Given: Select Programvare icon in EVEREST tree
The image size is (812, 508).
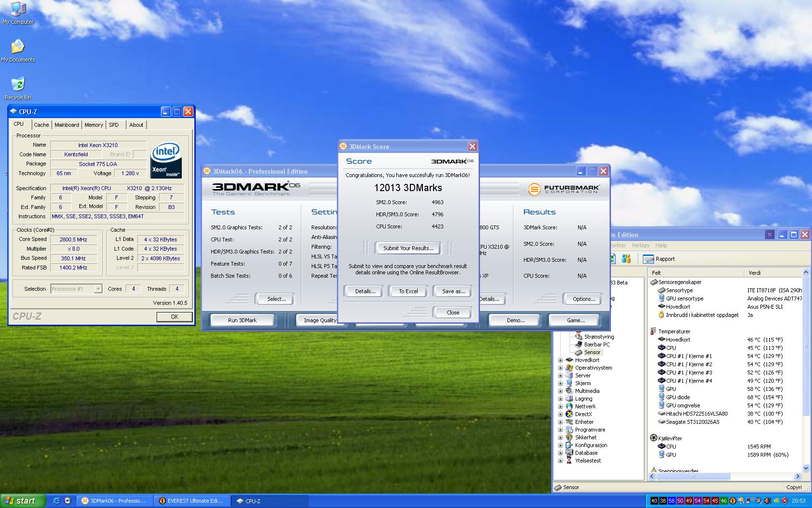Looking at the screenshot, I should click(x=569, y=430).
